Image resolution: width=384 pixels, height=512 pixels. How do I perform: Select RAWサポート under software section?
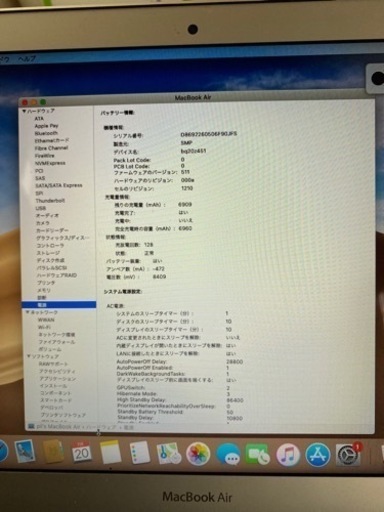(53, 364)
